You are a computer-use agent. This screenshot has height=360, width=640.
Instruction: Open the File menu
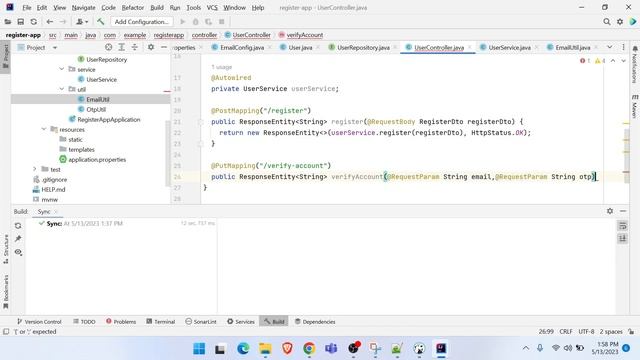click(x=27, y=8)
